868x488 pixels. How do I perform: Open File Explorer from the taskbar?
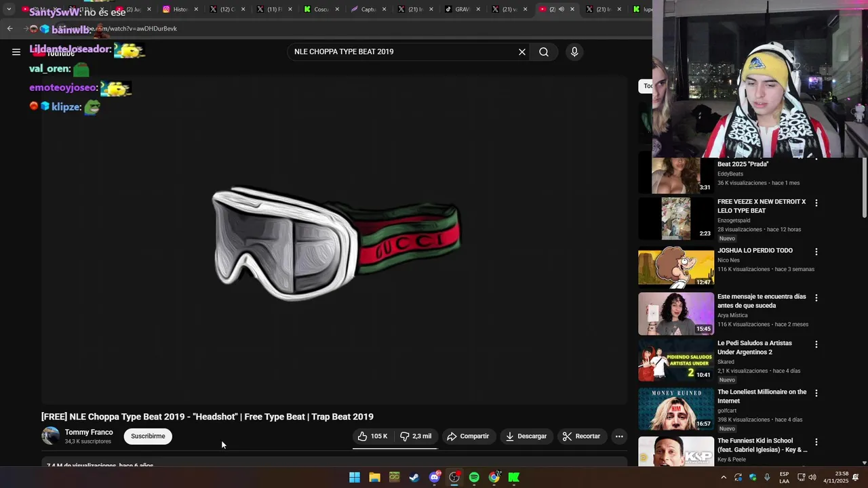click(374, 477)
